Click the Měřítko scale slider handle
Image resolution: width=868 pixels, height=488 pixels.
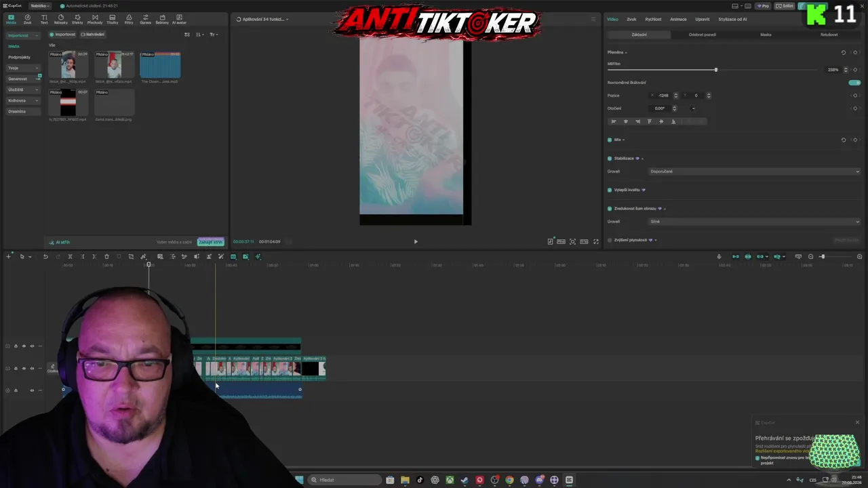coord(715,70)
